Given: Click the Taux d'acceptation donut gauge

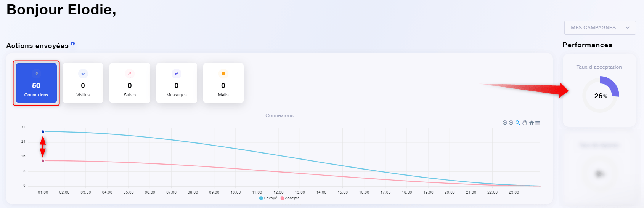Looking at the screenshot, I should (x=601, y=94).
